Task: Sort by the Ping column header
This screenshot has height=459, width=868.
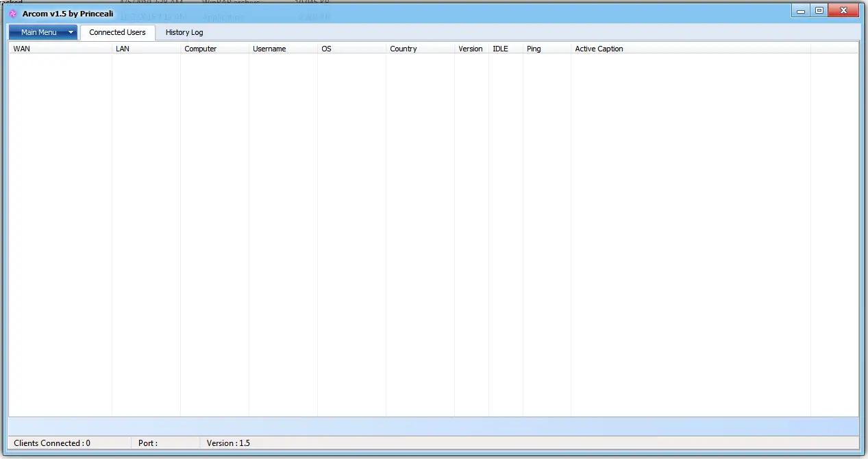Action: [547, 49]
